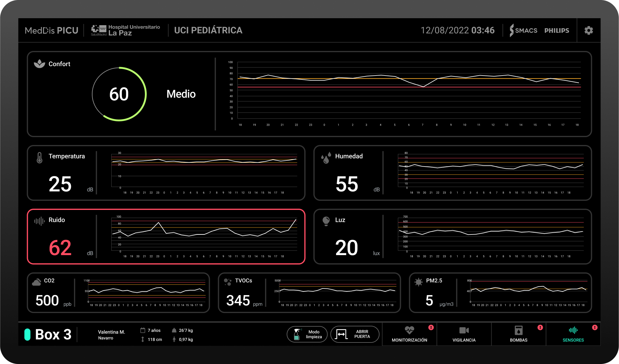Click the Luz light bulb icon
Screen dimensions: 619x364
326,221
